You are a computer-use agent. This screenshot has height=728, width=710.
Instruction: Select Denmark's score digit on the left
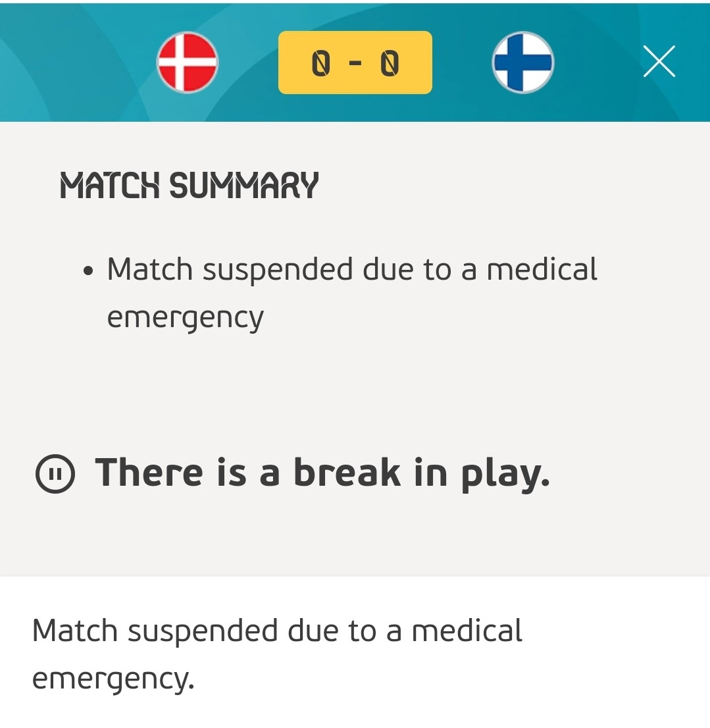click(320, 64)
